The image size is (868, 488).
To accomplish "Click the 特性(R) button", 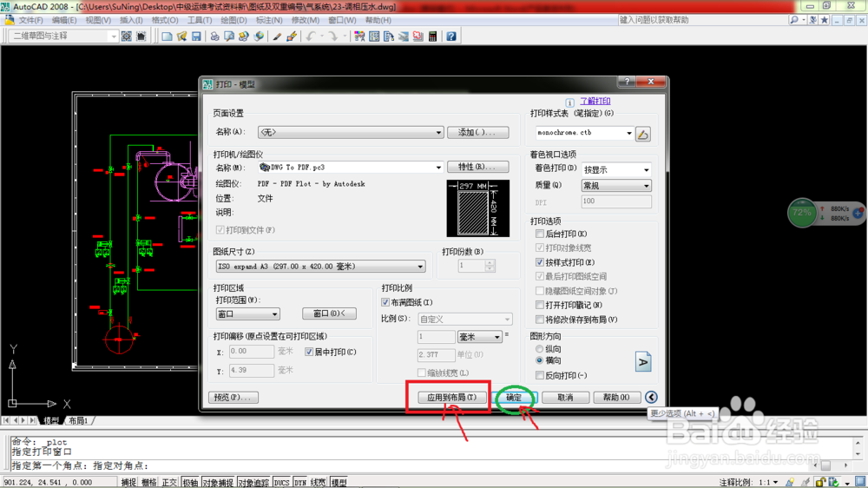I will (x=477, y=167).
